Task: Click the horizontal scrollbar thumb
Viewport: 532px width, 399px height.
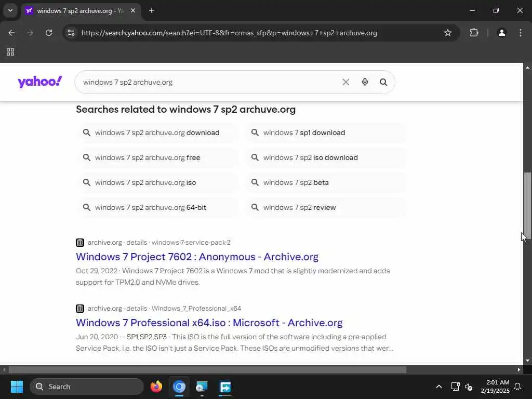Action: tap(207, 369)
